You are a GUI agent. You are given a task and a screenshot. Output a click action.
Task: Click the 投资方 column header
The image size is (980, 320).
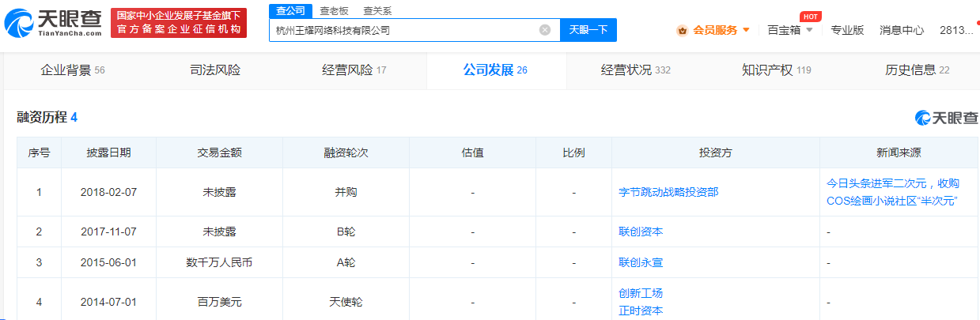pyautogui.click(x=715, y=152)
